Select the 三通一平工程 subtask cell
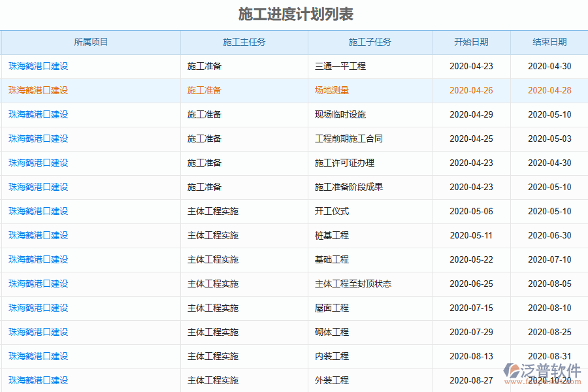588x392 pixels. pyautogui.click(x=337, y=66)
